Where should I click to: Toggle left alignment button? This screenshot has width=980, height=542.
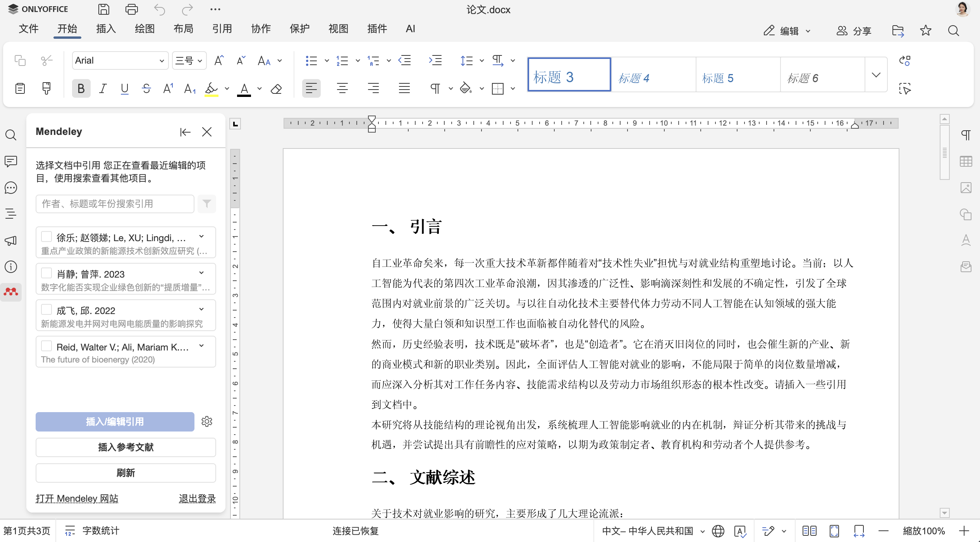coord(311,88)
